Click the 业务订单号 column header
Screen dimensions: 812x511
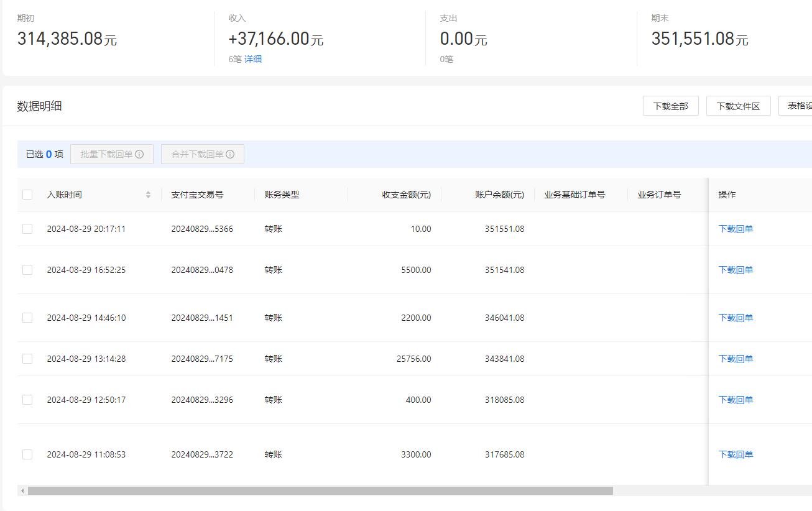click(659, 195)
